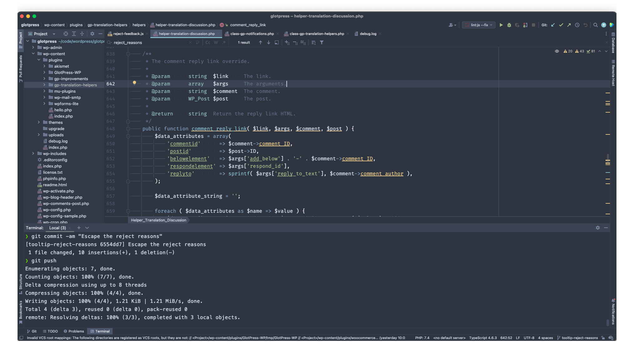Image resolution: width=634 pixels, height=364 pixels.
Task: Go to previous search occurrence
Action: click(x=261, y=42)
